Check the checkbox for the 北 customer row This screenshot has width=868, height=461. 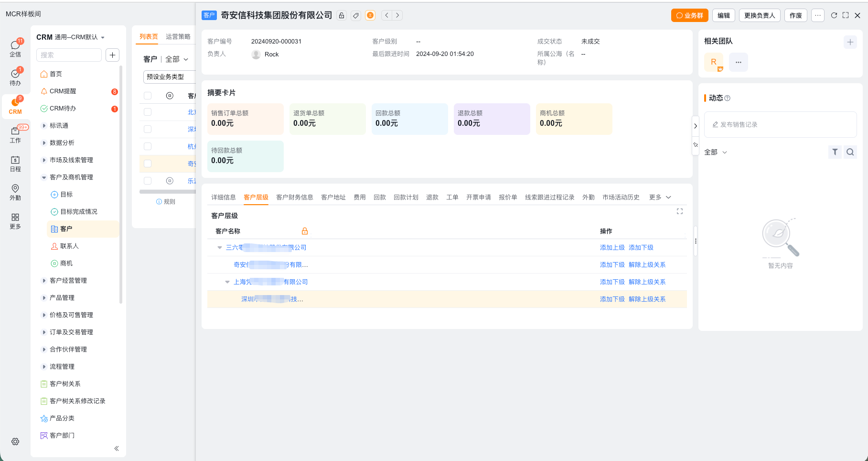pos(148,112)
